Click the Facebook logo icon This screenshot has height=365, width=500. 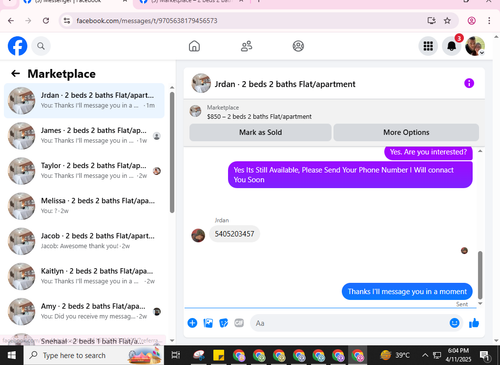(17, 46)
